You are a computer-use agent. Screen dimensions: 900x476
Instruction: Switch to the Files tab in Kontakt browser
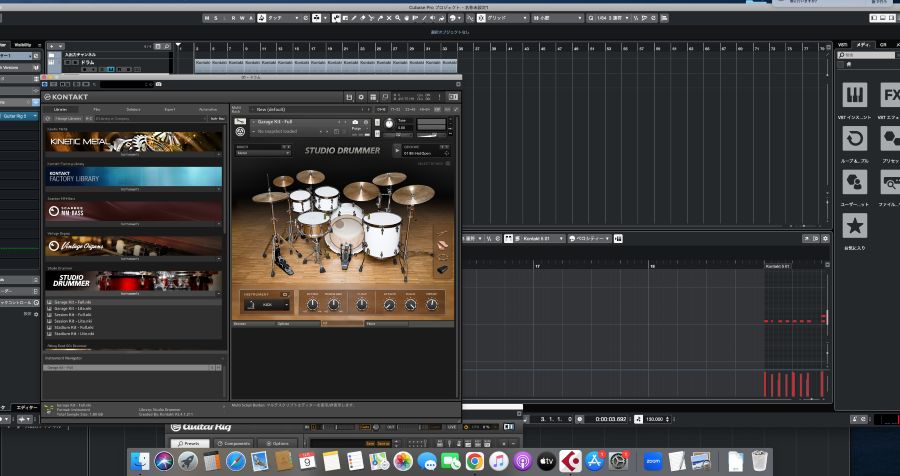pyautogui.click(x=97, y=109)
